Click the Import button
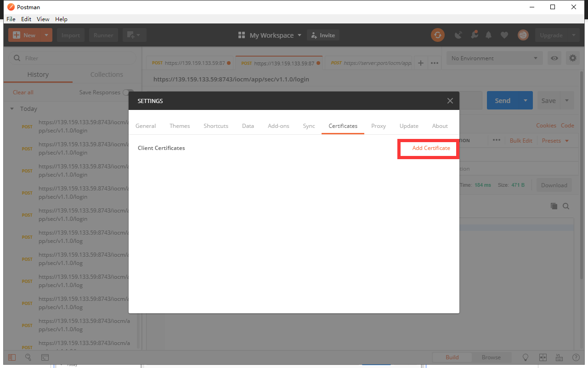 click(x=71, y=35)
